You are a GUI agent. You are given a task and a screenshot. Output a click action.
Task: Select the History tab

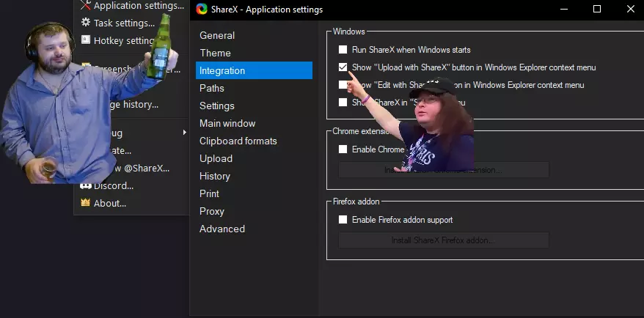click(254, 176)
